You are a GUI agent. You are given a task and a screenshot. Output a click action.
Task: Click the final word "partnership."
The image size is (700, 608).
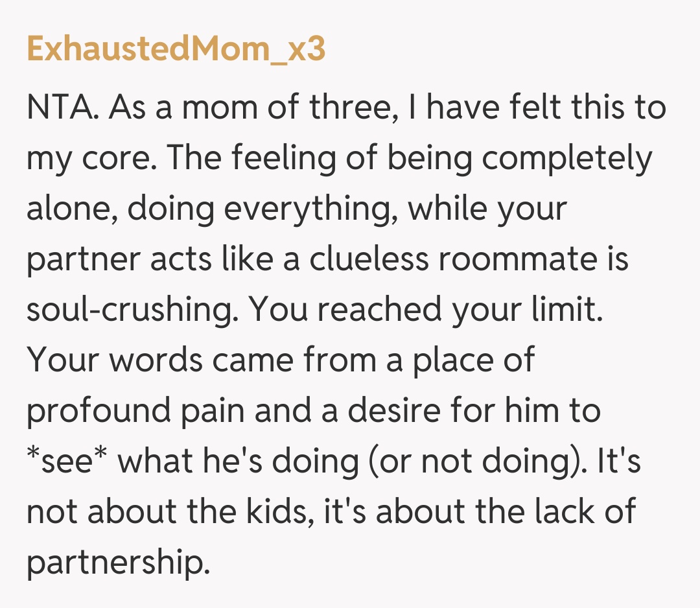(119, 563)
